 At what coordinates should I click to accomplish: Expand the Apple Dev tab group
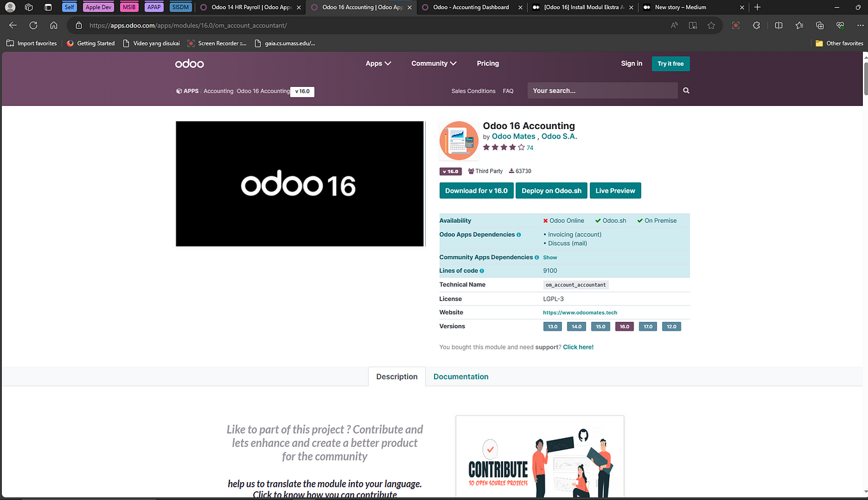pyautogui.click(x=98, y=7)
